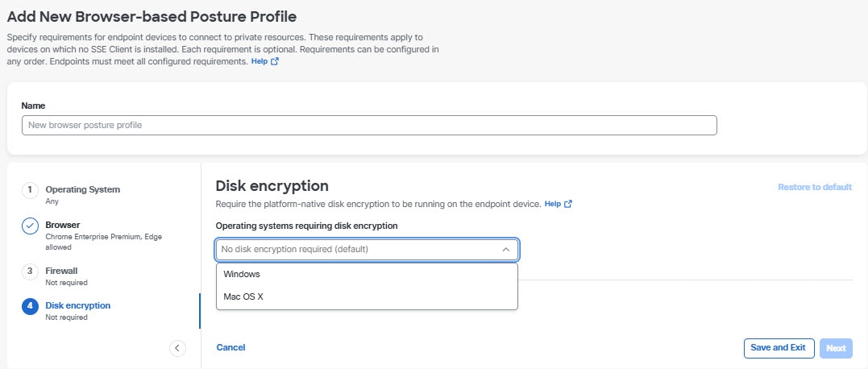This screenshot has height=369, width=868.
Task: Click 'Not required' under Firewall
Action: (66, 283)
